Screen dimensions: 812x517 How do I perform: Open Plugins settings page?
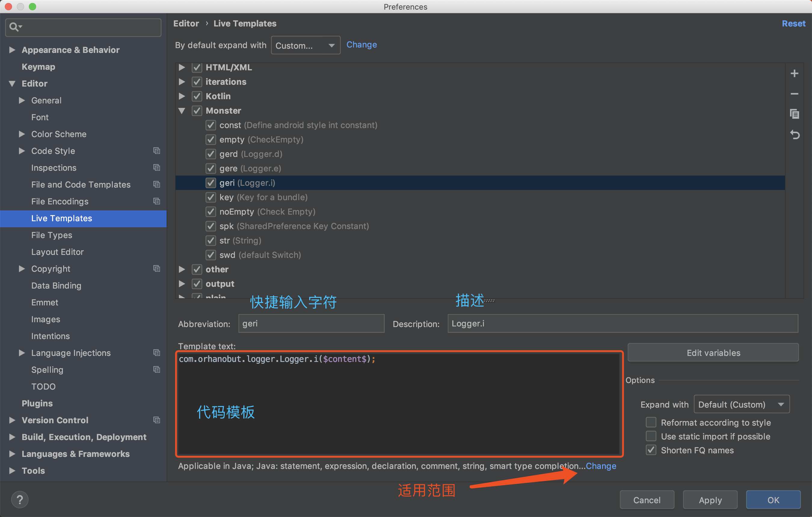[x=37, y=403]
